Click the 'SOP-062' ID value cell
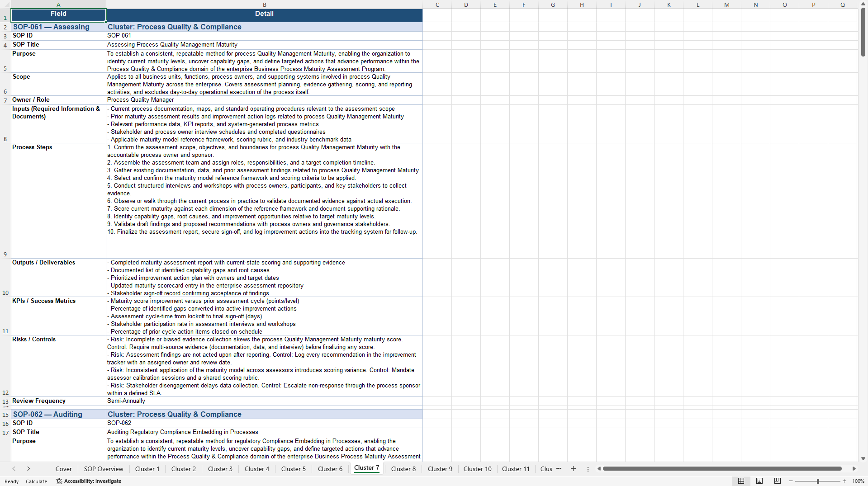Image resolution: width=868 pixels, height=486 pixels. [x=265, y=423]
